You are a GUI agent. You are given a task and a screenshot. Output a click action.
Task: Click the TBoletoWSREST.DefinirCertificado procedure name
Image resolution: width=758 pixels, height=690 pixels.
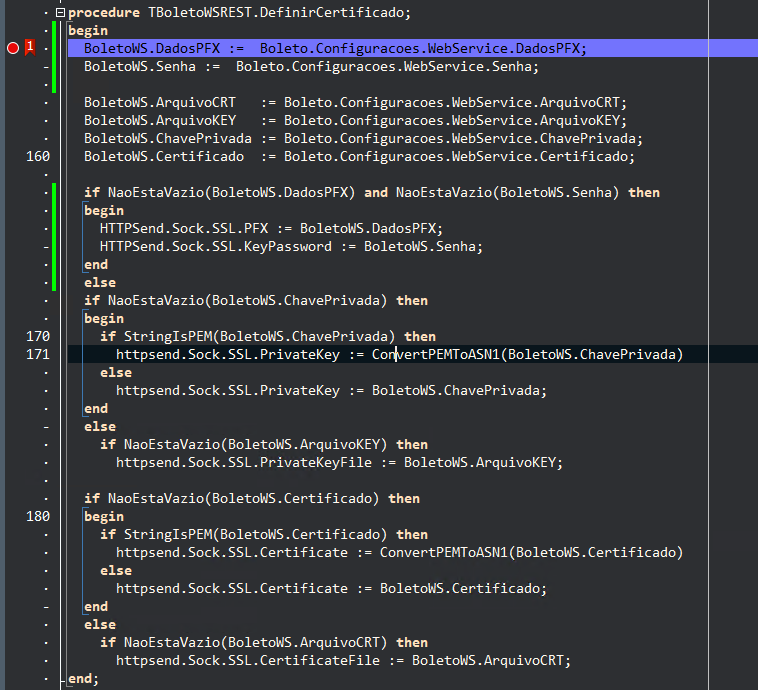coord(279,13)
